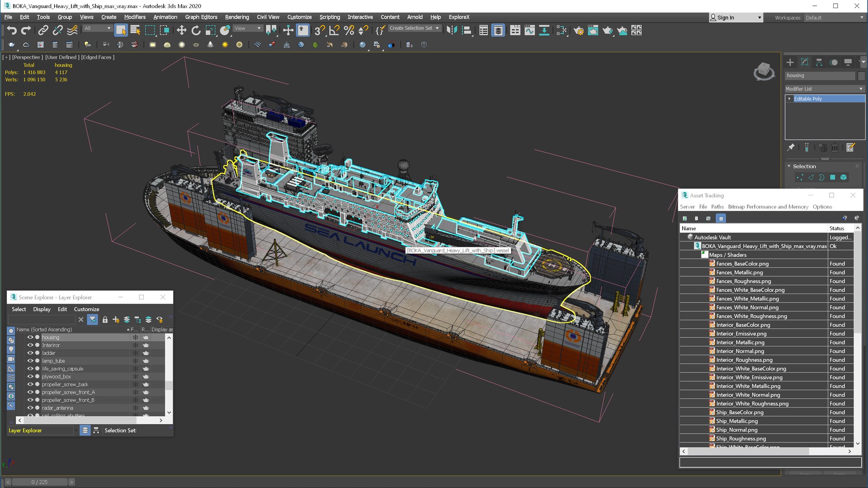868x488 pixels.
Task: Click the viewport Perspective label
Action: [x=27, y=57]
